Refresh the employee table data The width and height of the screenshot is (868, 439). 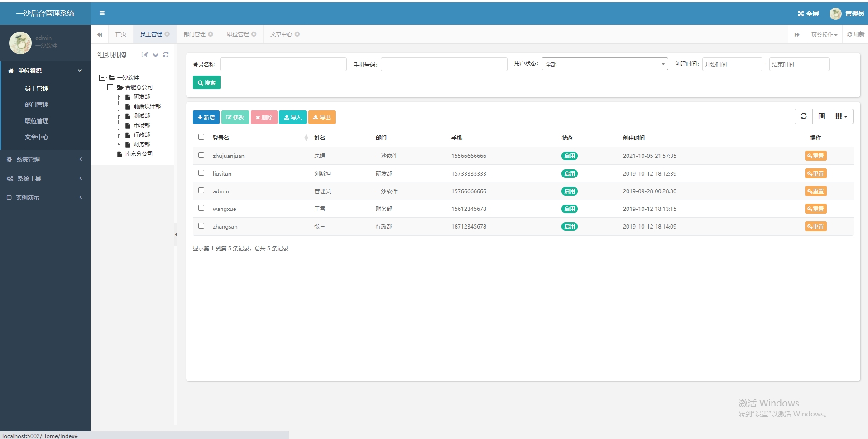(x=804, y=116)
